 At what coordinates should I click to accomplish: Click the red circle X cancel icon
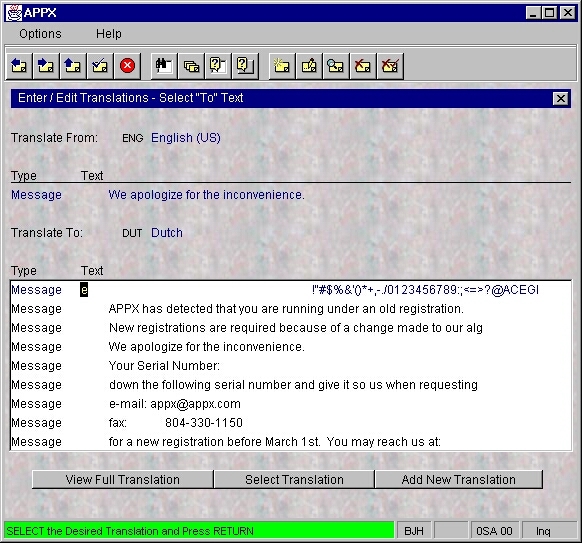(127, 66)
